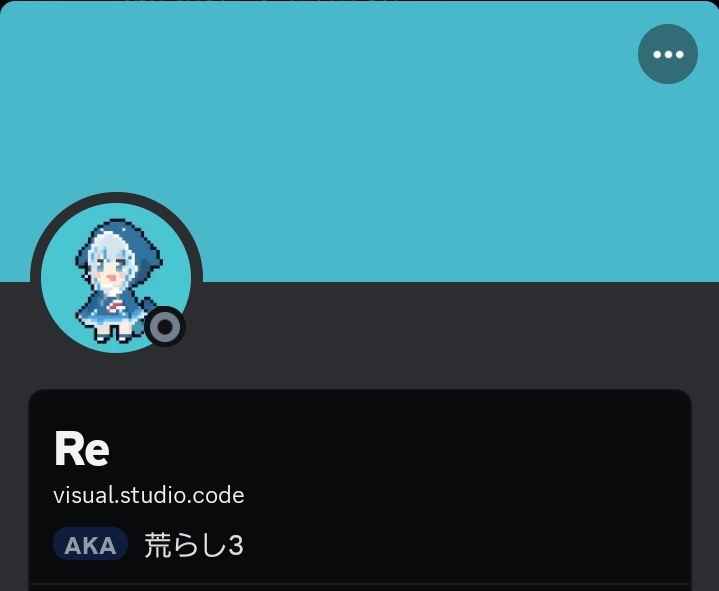Open the three-dot More options menu
719x591 pixels.
tap(668, 54)
